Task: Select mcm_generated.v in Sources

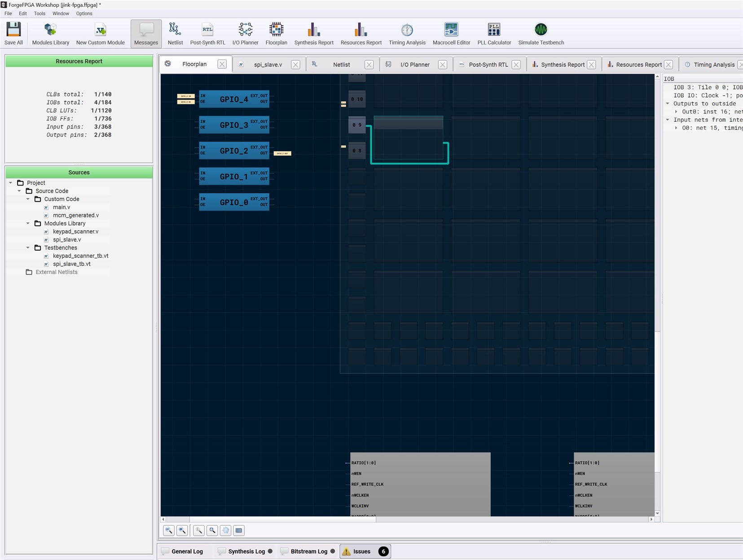Action: 76,215
